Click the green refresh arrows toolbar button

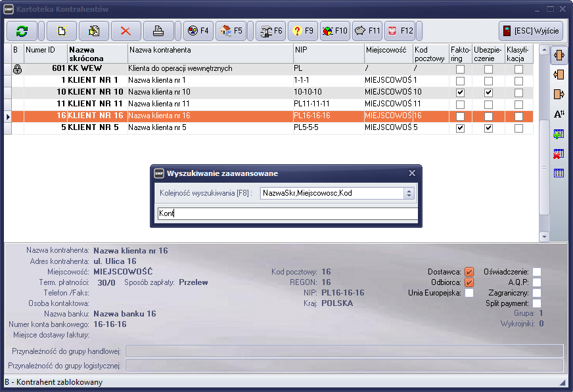click(22, 31)
